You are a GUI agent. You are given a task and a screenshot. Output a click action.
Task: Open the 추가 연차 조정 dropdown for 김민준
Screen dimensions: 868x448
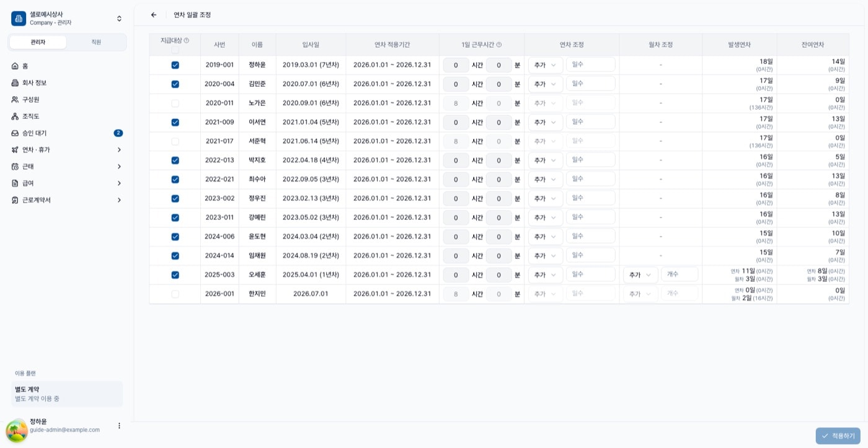point(546,84)
